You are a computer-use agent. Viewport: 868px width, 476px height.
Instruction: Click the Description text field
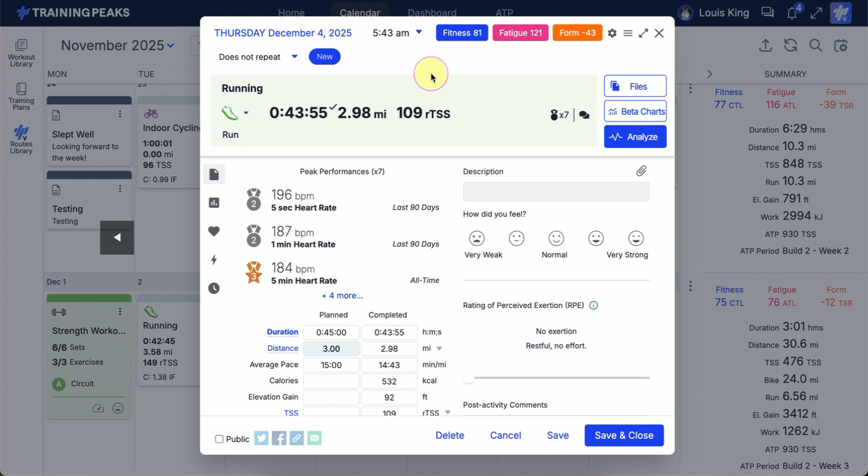tap(556, 191)
